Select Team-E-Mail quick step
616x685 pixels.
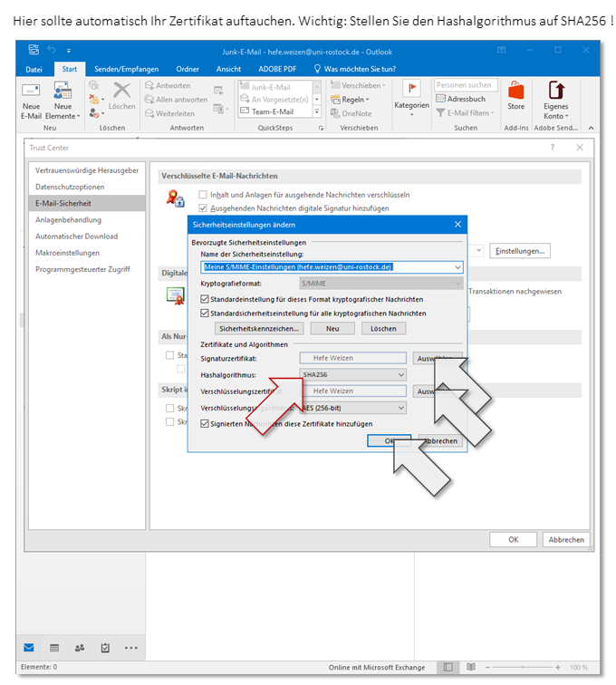[x=273, y=111]
